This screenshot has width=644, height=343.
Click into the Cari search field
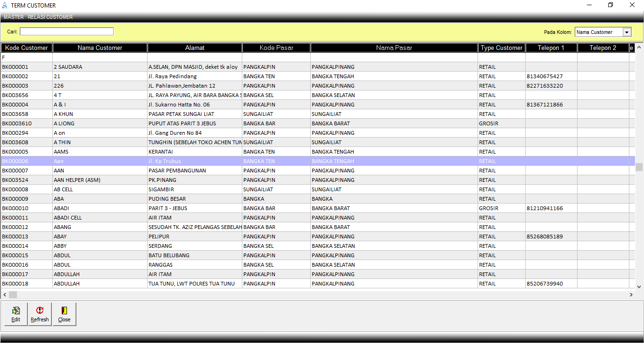(66, 32)
